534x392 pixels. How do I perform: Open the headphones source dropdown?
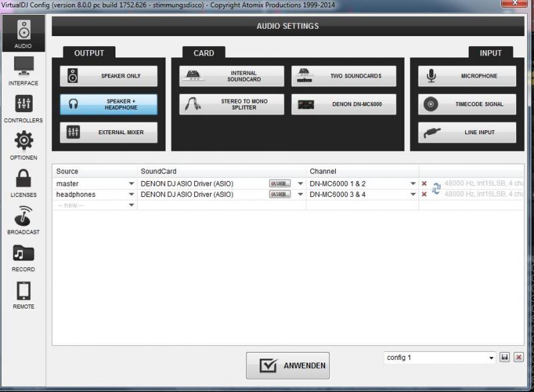pyautogui.click(x=131, y=194)
